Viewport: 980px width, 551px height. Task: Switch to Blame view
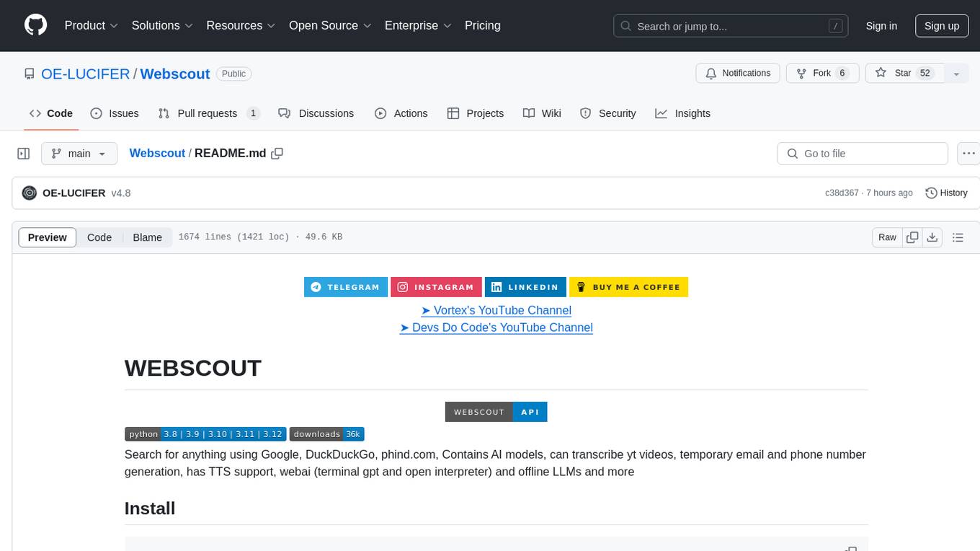[147, 237]
